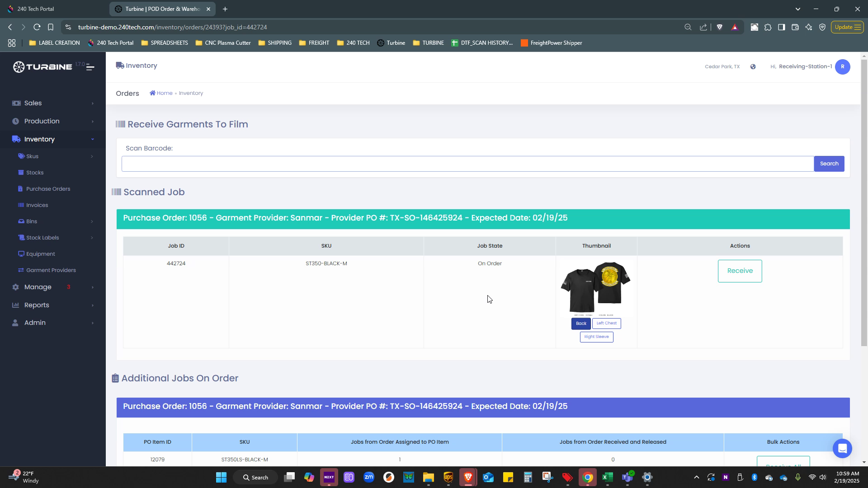Click the globe icon next to Cedar Park

(x=753, y=67)
